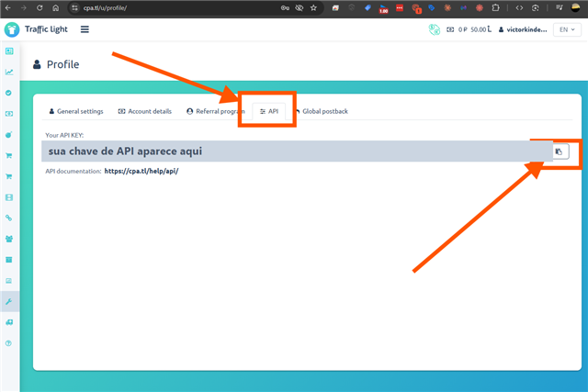The image size is (588, 392).
Task: Click the site info icon in address bar
Action: [x=74, y=8]
